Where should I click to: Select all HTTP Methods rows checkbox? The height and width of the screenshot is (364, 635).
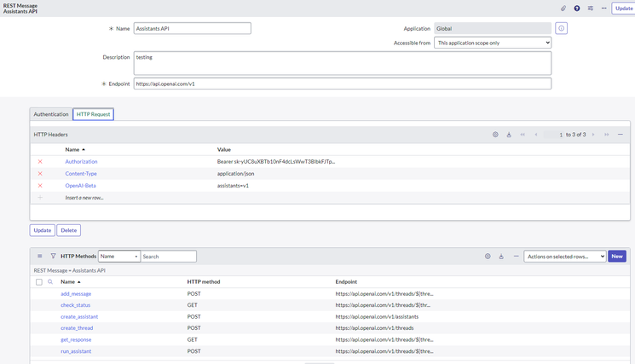(39, 282)
